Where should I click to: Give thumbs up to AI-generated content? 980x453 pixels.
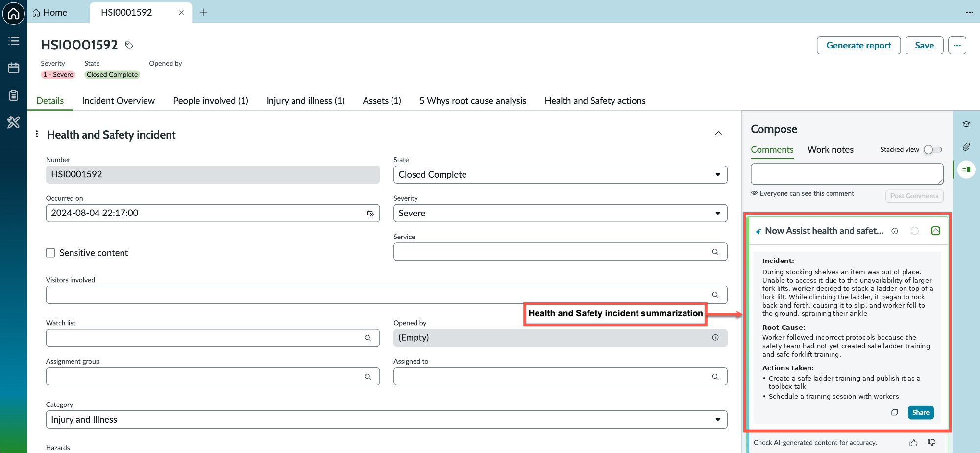[913, 443]
